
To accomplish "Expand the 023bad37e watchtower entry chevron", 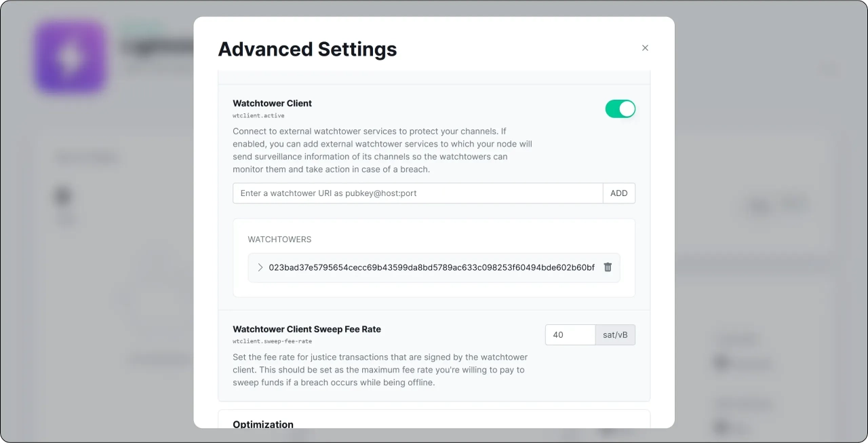I will 260,267.
